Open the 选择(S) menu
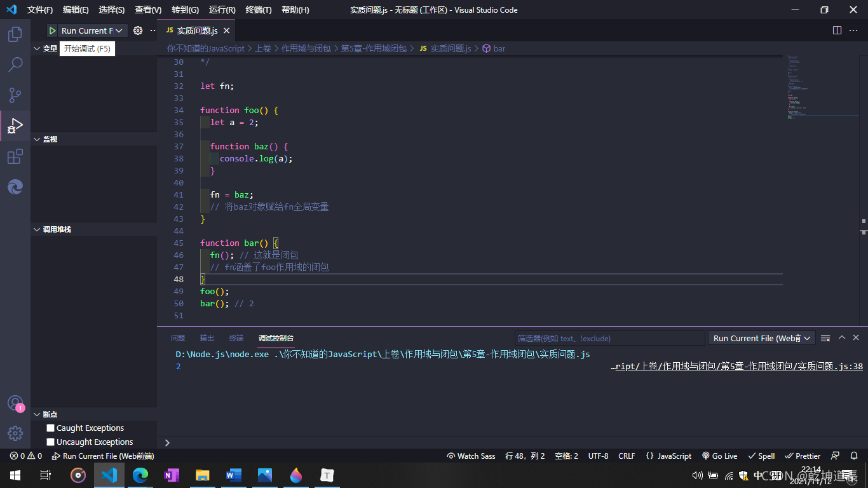This screenshot has width=868, height=488. click(112, 10)
